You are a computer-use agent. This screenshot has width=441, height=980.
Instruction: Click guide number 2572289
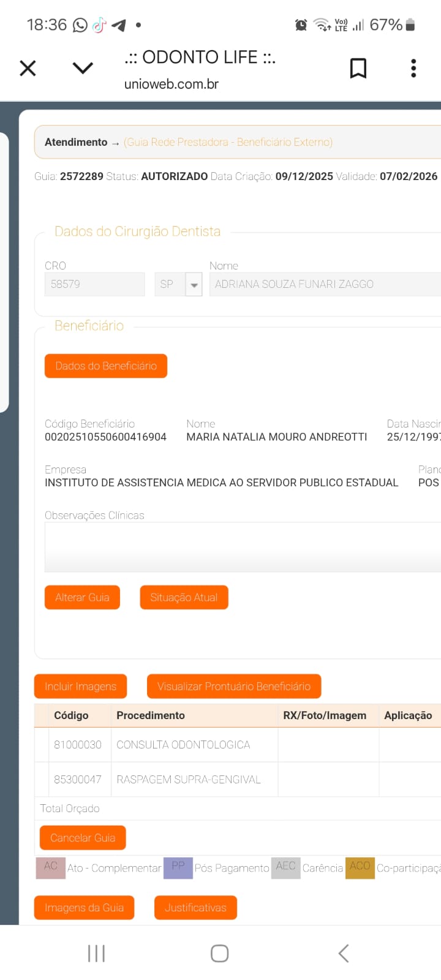coord(81,176)
